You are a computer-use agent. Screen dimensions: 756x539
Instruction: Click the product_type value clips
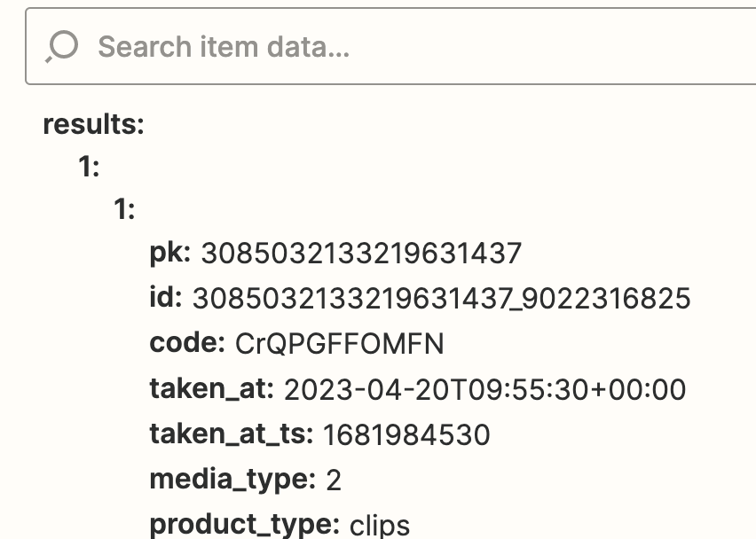[380, 526]
